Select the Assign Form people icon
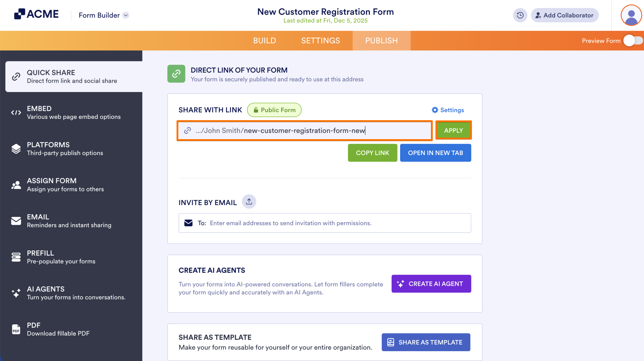Viewport: 644px width, 361px height. click(x=16, y=185)
